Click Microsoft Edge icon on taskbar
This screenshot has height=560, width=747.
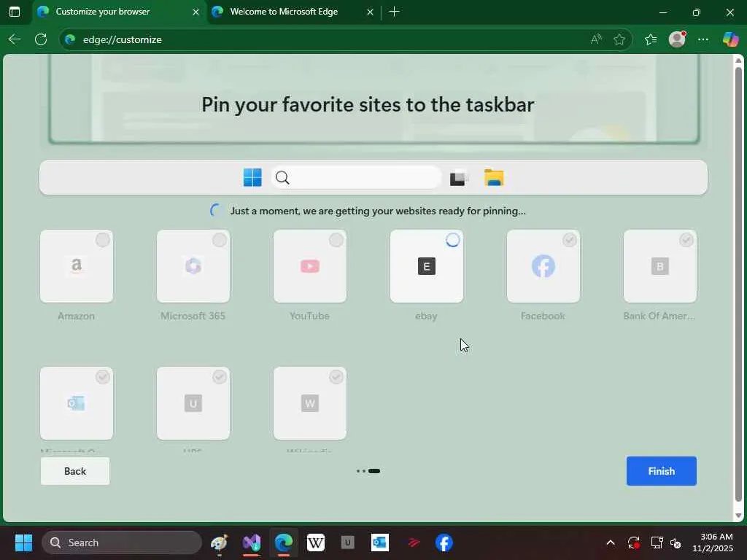[284, 542]
